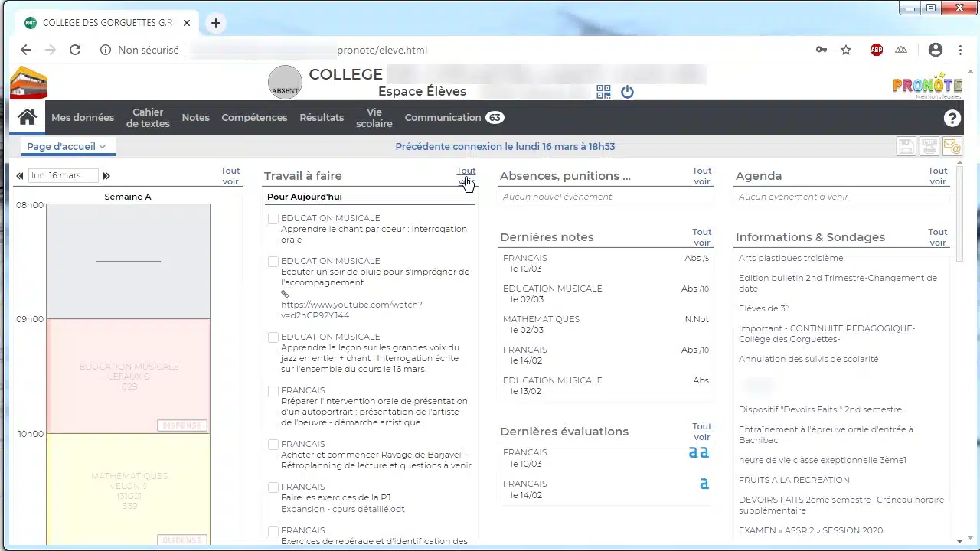Open the Adblock Plus extension icon
The height and width of the screenshot is (551, 980).
[x=877, y=50]
